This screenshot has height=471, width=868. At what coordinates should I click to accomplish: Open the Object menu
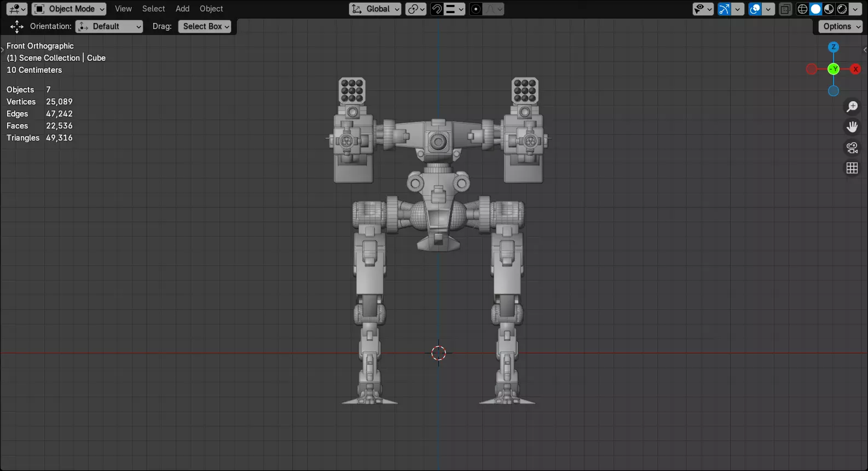(x=211, y=9)
